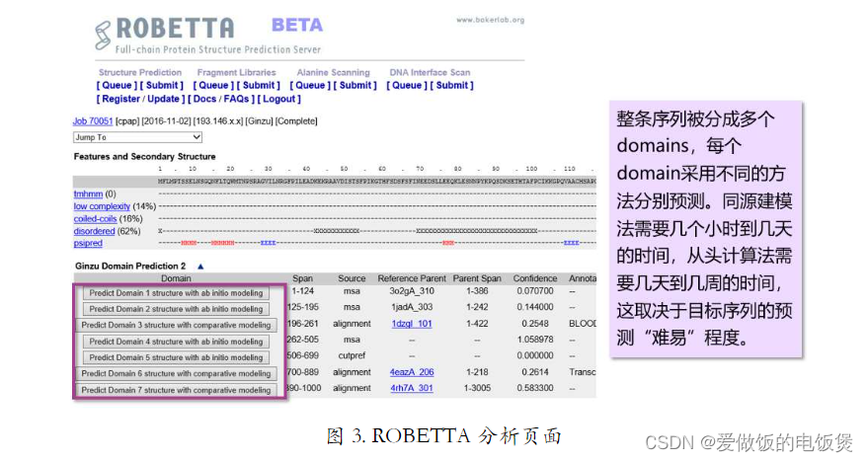The image size is (868, 462).
Task: Open Fragment Libraries Submit
Action: (x=259, y=85)
